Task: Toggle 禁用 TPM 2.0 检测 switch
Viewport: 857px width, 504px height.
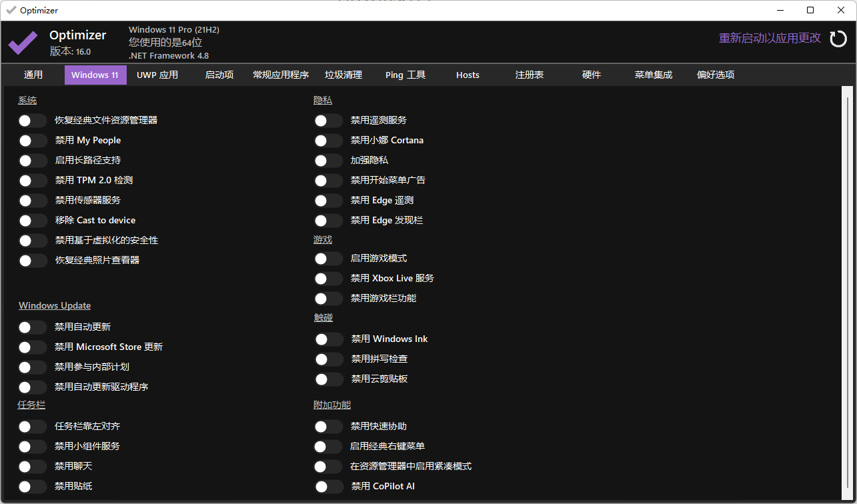Action: coord(33,181)
